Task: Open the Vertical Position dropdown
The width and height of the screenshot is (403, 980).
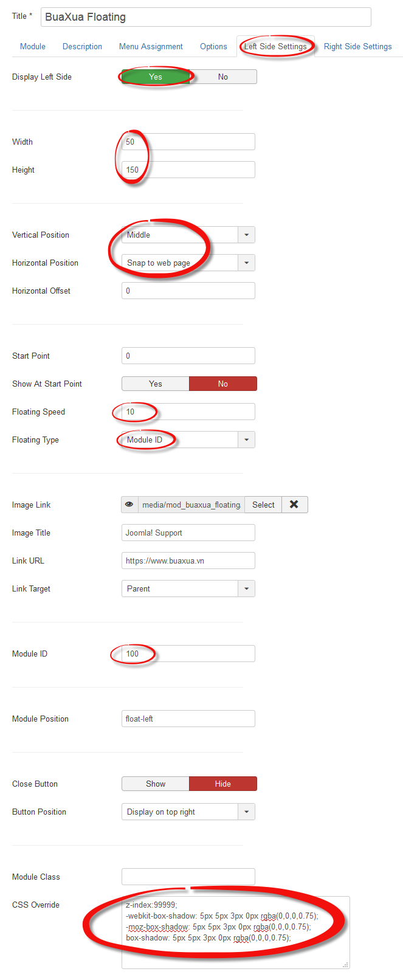Action: (188, 235)
